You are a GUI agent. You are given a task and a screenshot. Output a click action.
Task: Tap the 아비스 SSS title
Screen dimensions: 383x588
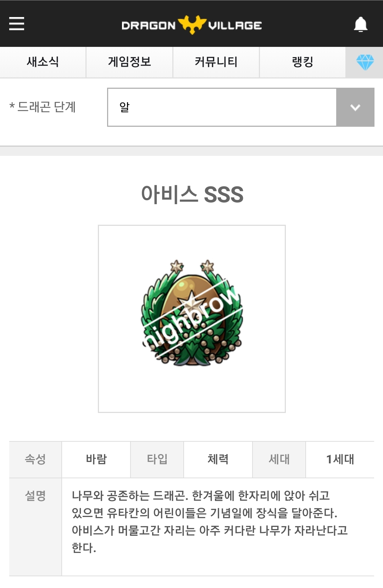click(x=192, y=194)
